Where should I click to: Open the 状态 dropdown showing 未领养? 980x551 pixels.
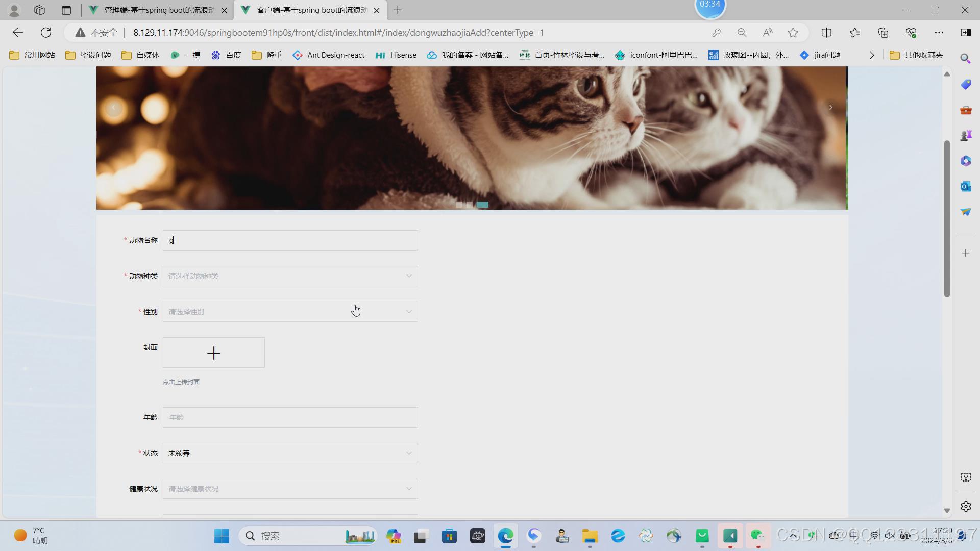[290, 453]
